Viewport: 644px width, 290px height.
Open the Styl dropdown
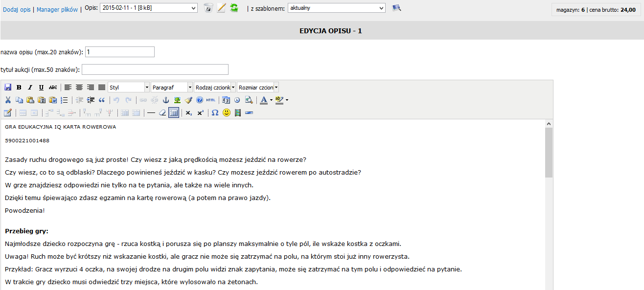point(129,88)
